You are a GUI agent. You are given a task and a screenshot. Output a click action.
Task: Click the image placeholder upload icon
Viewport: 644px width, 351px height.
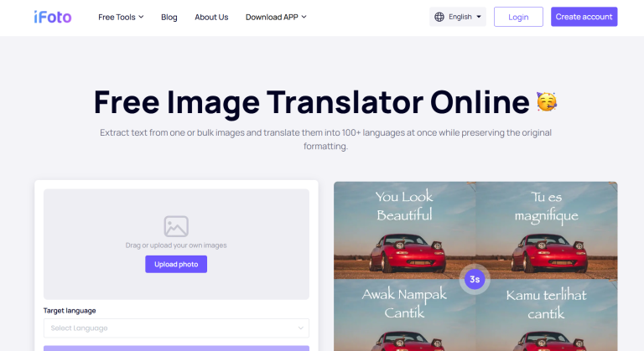[x=176, y=226]
